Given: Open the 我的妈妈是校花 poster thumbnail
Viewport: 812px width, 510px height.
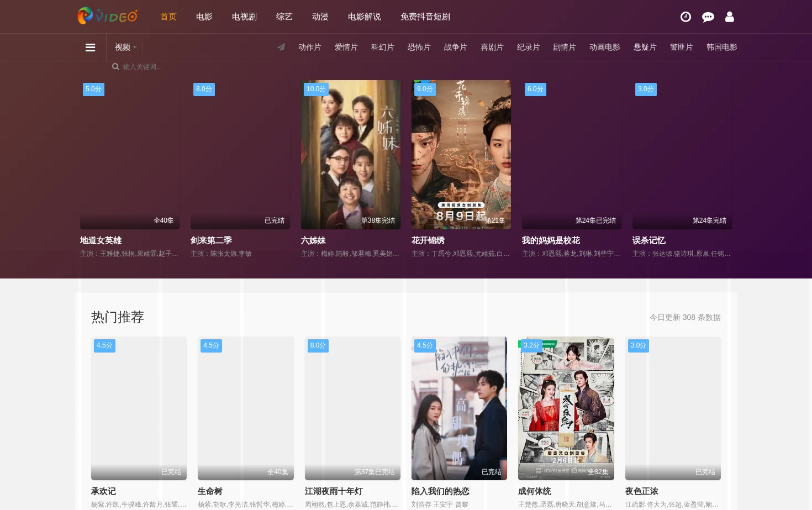Looking at the screenshot, I should pos(572,155).
